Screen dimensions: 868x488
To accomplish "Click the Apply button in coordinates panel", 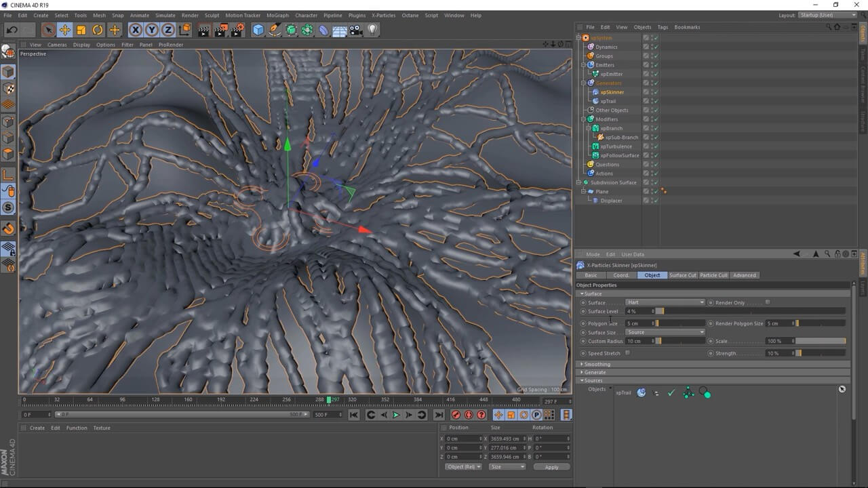I will 551,467.
